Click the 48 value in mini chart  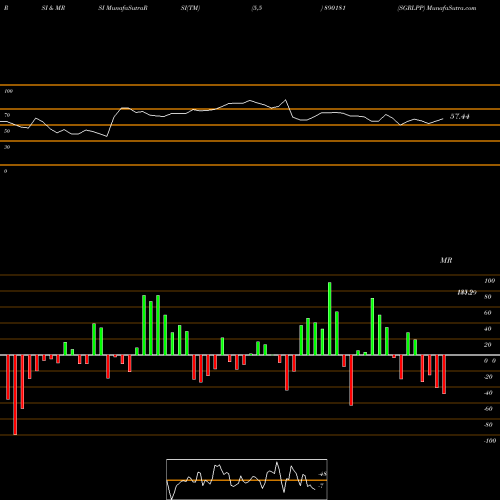pos(323,474)
